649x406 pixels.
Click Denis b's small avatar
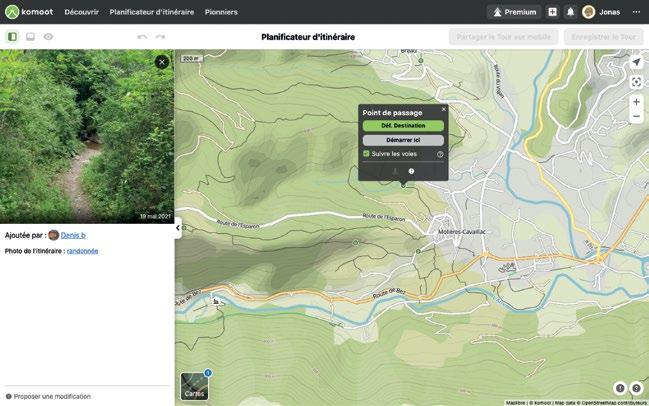tap(53, 235)
